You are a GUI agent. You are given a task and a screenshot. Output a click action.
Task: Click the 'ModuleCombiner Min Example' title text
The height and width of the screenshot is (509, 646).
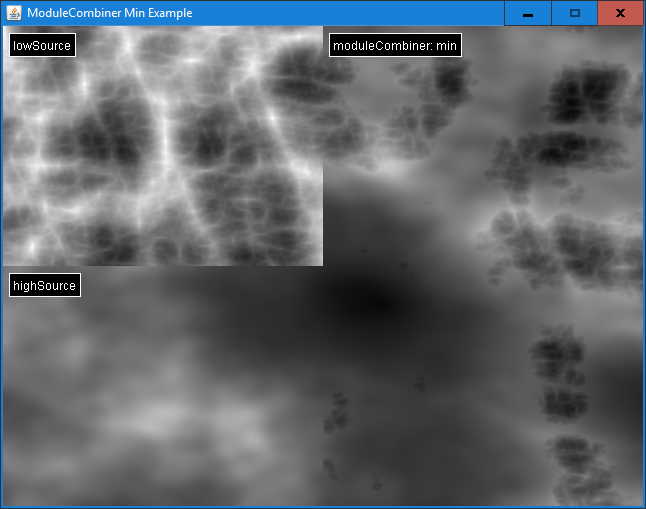coord(110,13)
